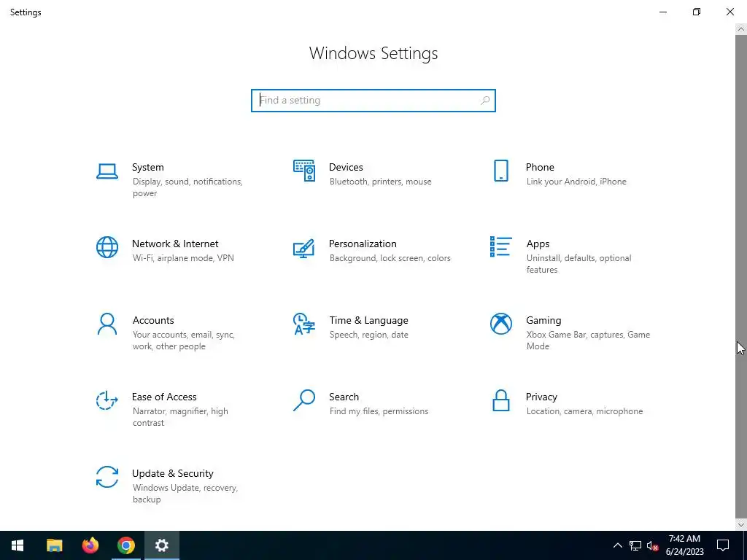
Task: Open Search magnifier category icon
Action: (304, 400)
